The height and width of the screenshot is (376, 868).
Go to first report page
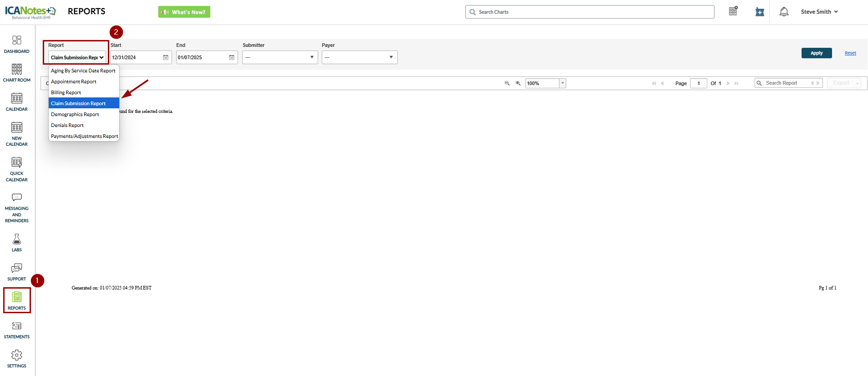pyautogui.click(x=654, y=83)
